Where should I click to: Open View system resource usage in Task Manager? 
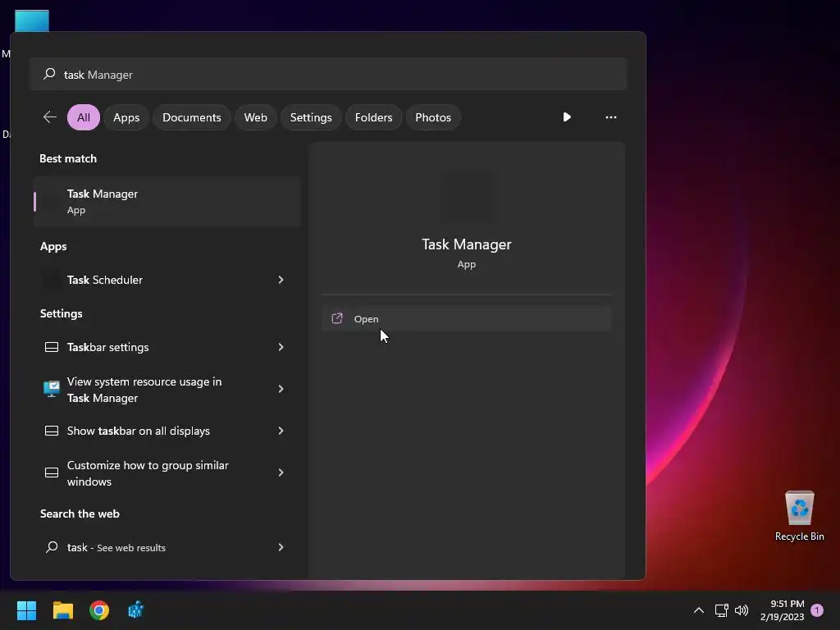[x=167, y=390]
